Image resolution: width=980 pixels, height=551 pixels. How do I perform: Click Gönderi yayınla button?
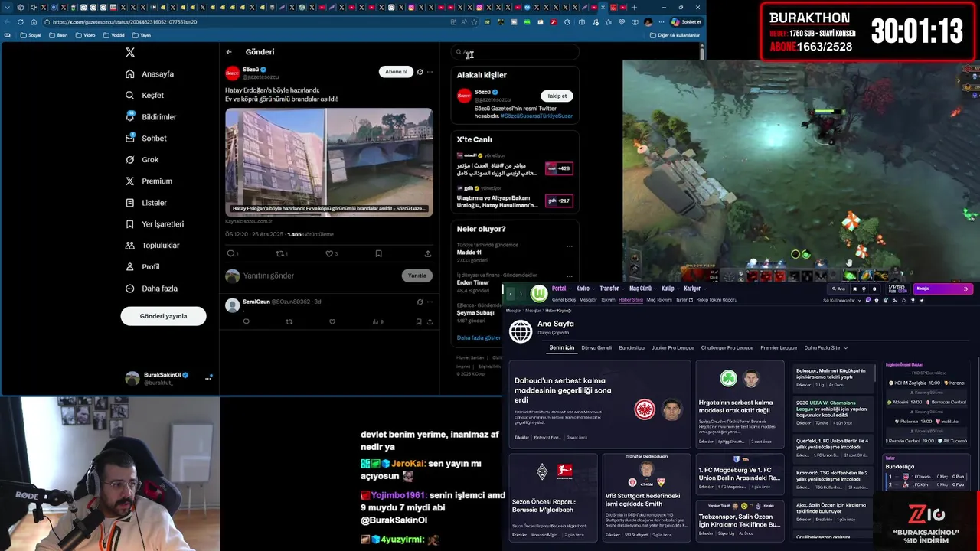tap(163, 316)
